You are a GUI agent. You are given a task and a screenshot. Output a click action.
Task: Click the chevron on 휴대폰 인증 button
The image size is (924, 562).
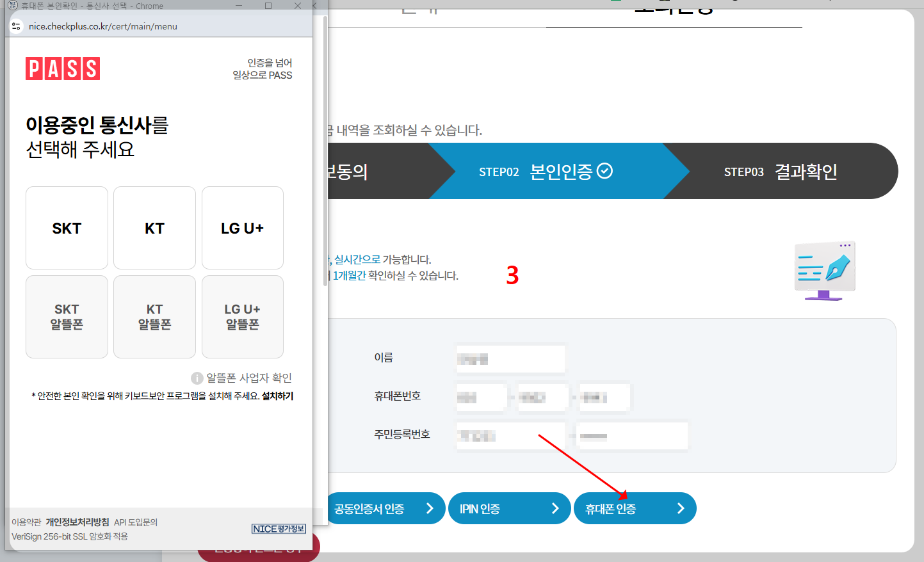pos(681,508)
